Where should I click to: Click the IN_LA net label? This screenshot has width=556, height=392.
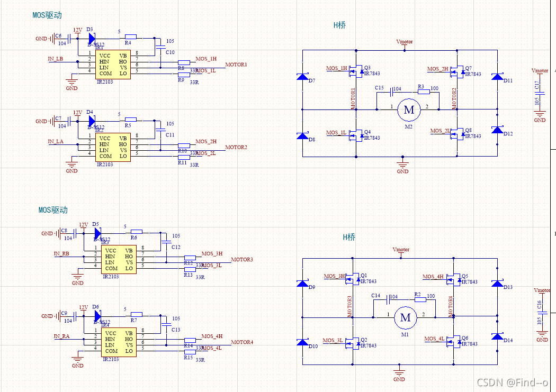[56, 142]
